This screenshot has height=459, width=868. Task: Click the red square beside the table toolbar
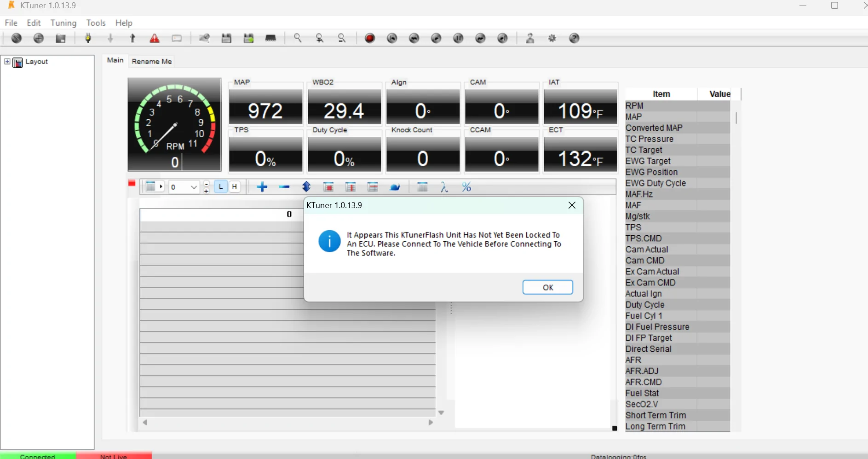tap(132, 183)
